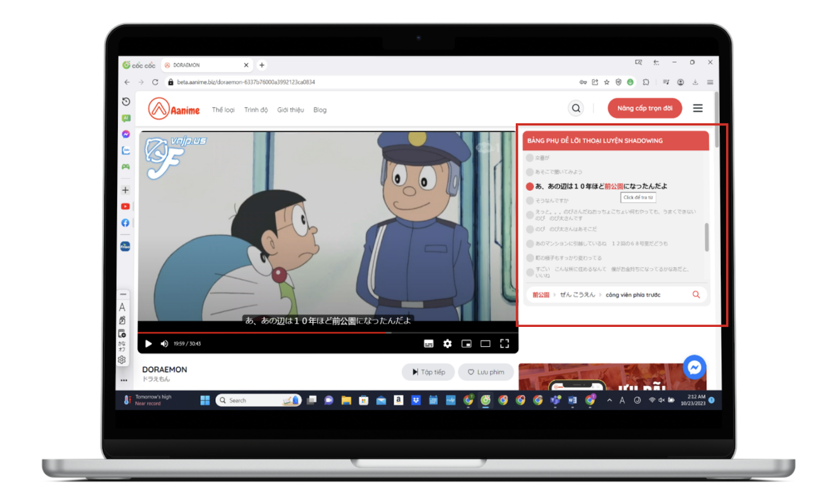Switch to the DORAEMON tab

point(206,65)
